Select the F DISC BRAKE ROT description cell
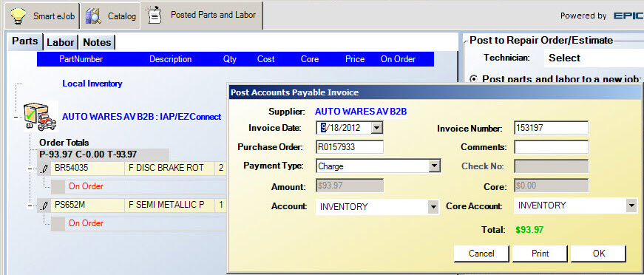644x275 pixels. 169,169
